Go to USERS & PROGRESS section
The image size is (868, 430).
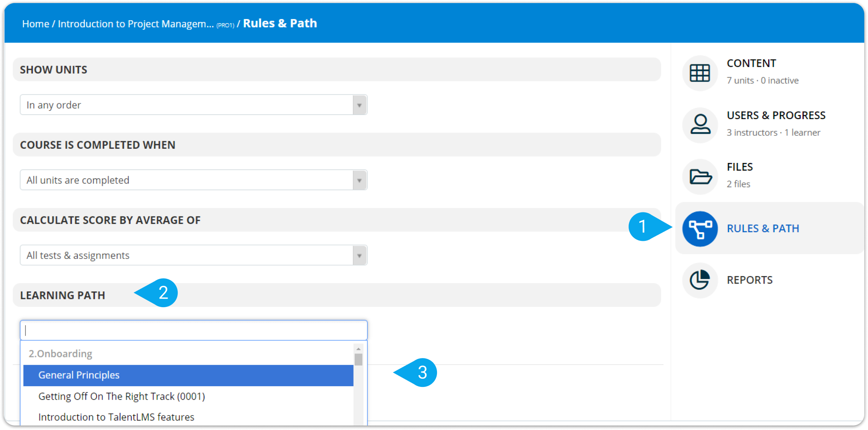pyautogui.click(x=776, y=115)
